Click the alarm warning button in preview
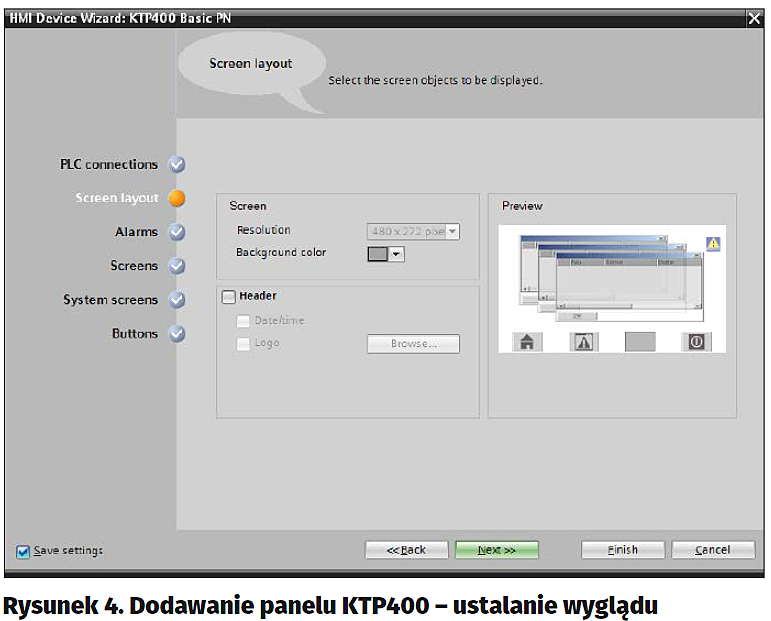 click(x=584, y=342)
